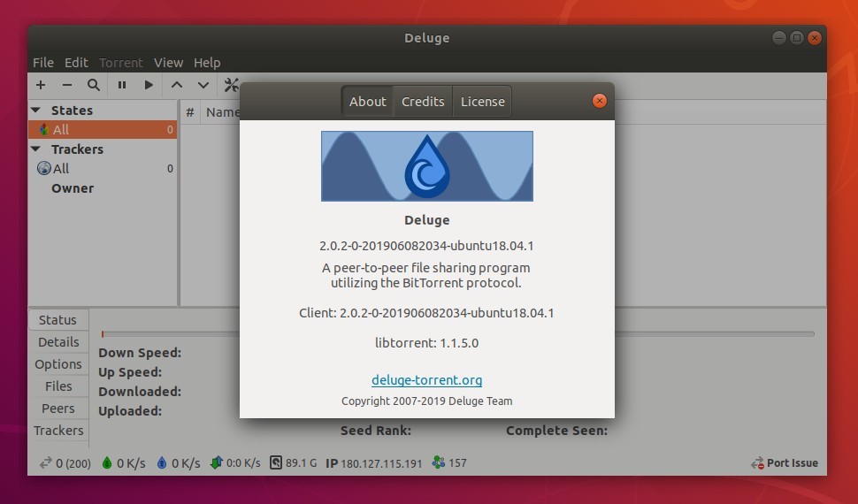Click the Uploaded label

(x=130, y=411)
